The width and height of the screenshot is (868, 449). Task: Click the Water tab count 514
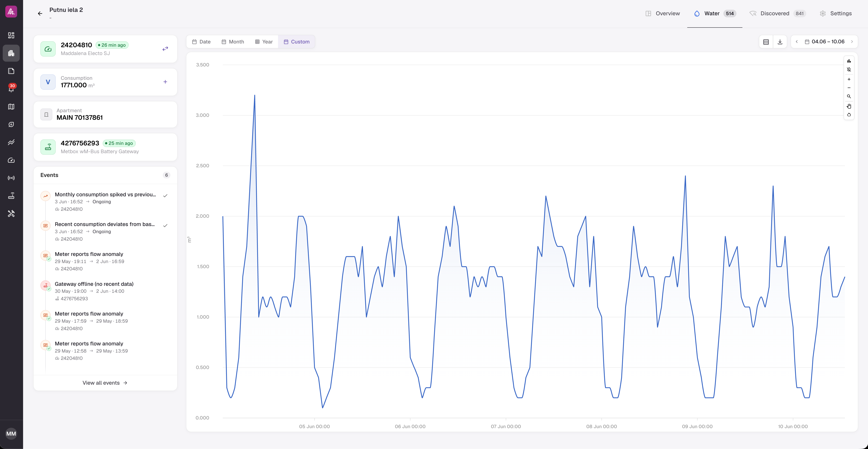coord(730,13)
